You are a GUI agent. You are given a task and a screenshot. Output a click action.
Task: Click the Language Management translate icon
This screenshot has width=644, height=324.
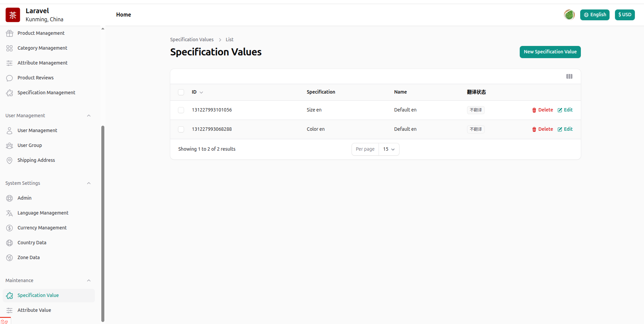pos(9,213)
